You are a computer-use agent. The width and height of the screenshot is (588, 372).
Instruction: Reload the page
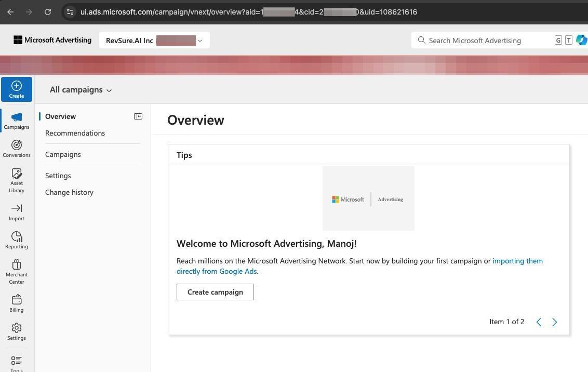pos(48,12)
